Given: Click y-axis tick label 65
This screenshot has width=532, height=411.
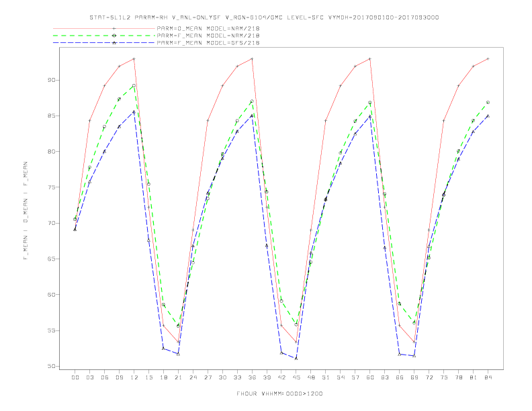Looking at the screenshot, I should pyautogui.click(x=52, y=259).
